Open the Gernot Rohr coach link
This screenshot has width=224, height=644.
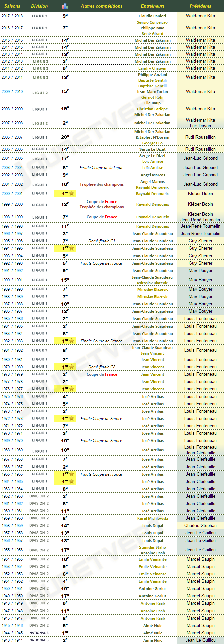point(153,97)
